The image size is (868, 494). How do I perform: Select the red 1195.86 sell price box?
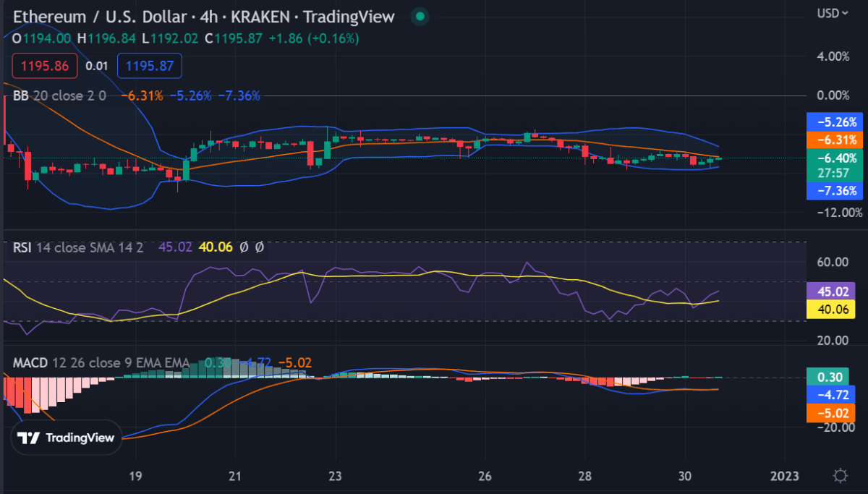[x=44, y=66]
